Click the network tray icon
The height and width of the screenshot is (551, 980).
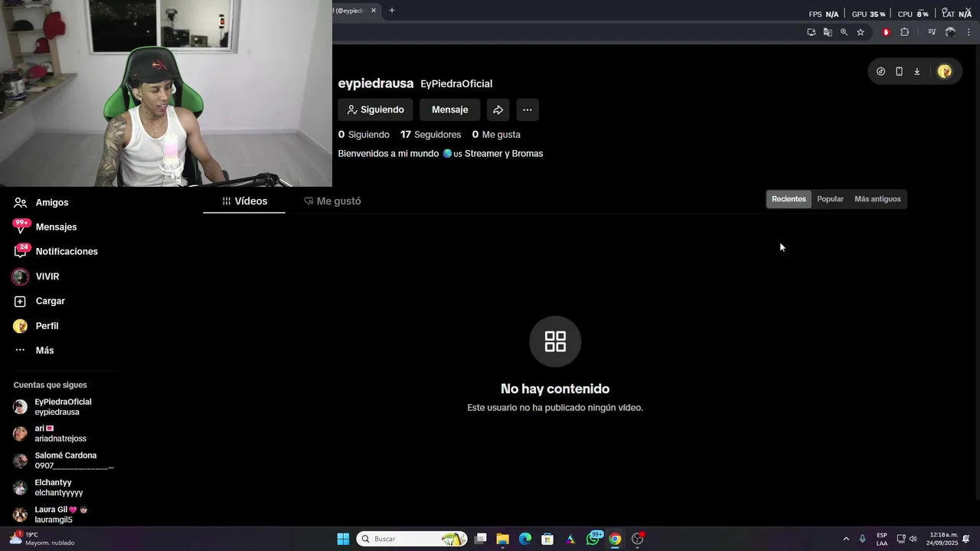click(x=901, y=539)
